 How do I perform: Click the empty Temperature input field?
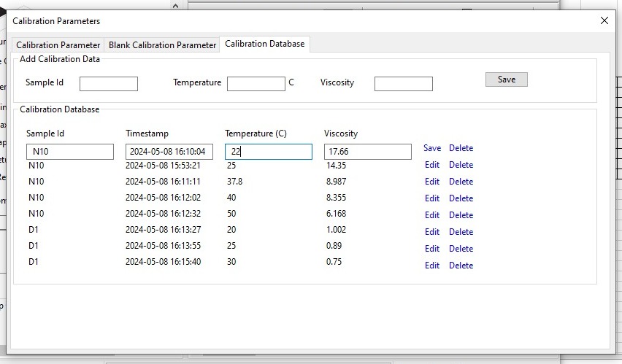coord(256,84)
